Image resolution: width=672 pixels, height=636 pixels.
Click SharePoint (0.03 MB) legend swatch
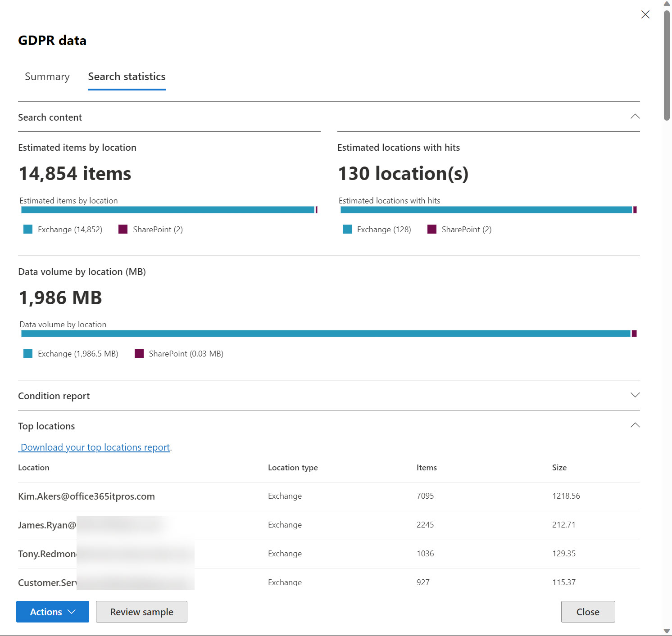tap(139, 354)
